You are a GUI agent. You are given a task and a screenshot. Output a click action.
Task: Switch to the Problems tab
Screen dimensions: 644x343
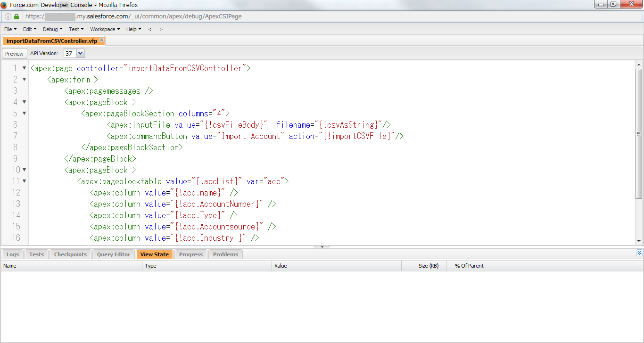click(x=225, y=254)
